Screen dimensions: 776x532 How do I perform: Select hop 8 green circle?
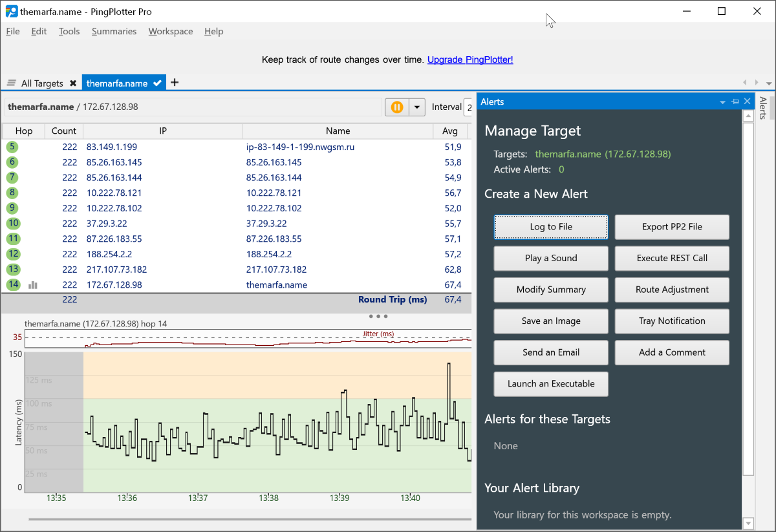[12, 193]
